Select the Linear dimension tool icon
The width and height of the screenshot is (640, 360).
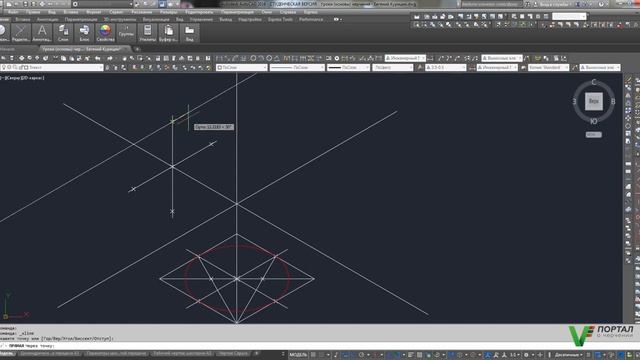click(x=219, y=58)
